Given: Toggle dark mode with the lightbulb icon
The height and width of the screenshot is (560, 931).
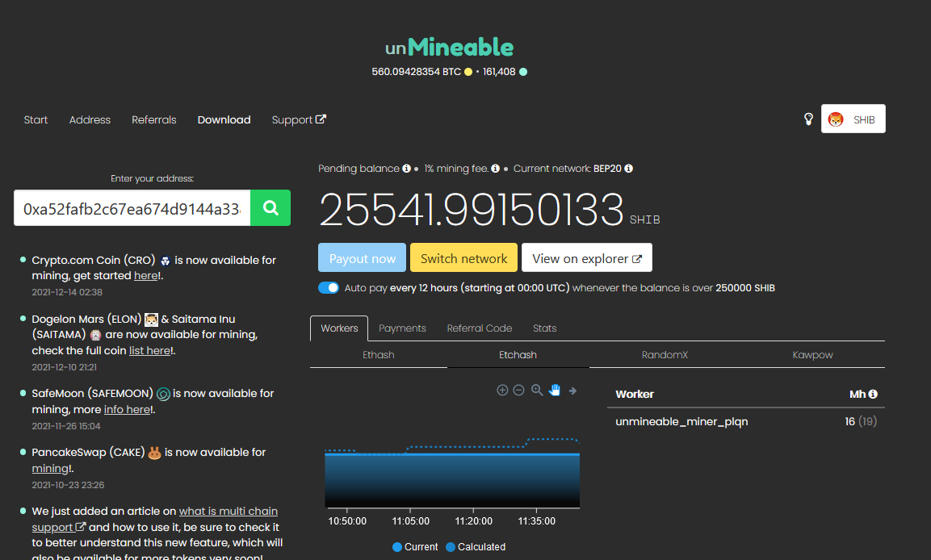Looking at the screenshot, I should click(808, 119).
